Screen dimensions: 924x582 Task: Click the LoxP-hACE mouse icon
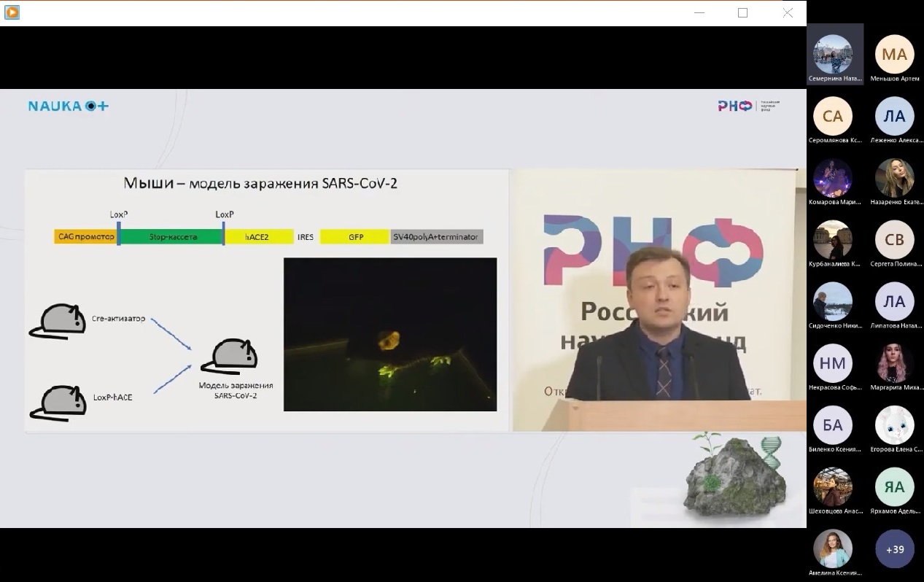58,403
